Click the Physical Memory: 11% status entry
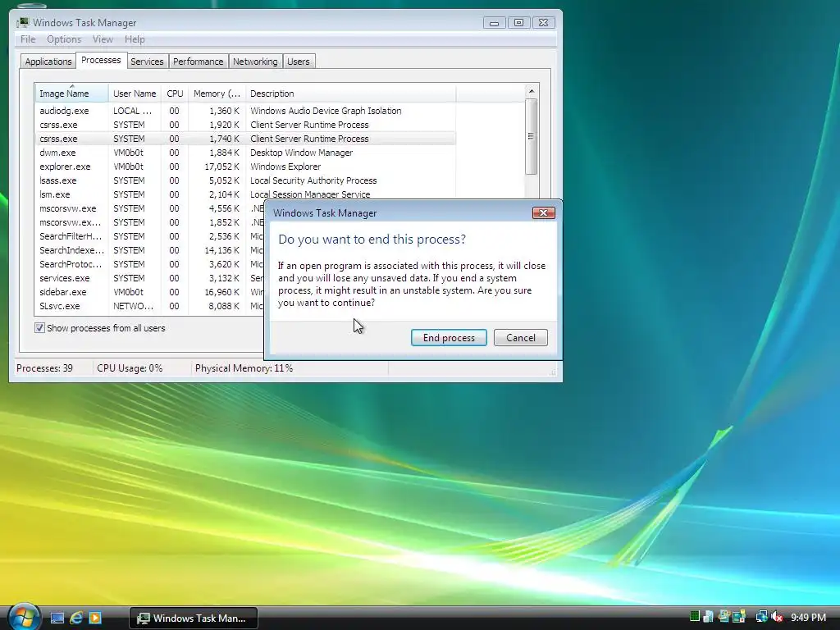840x630 pixels. tap(244, 368)
